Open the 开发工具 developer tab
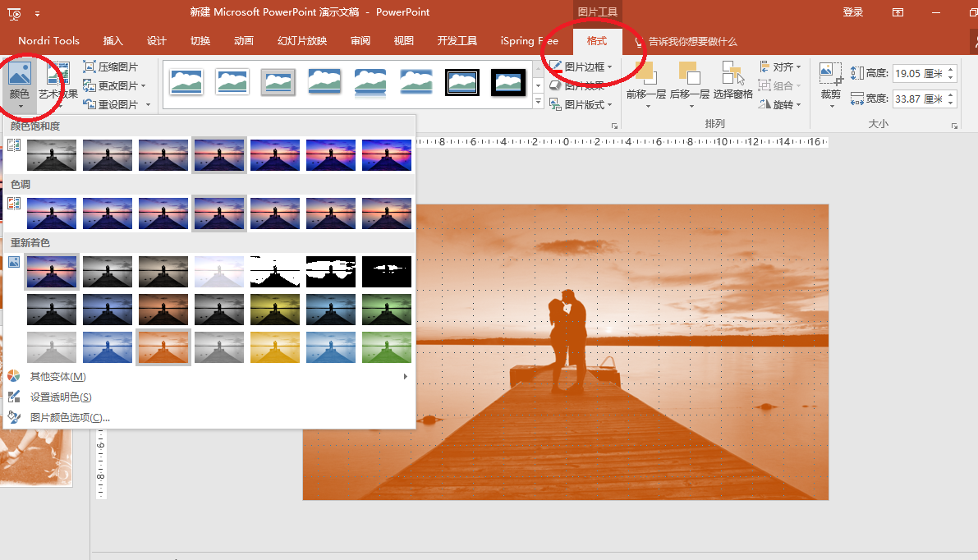978x560 pixels. pyautogui.click(x=457, y=40)
